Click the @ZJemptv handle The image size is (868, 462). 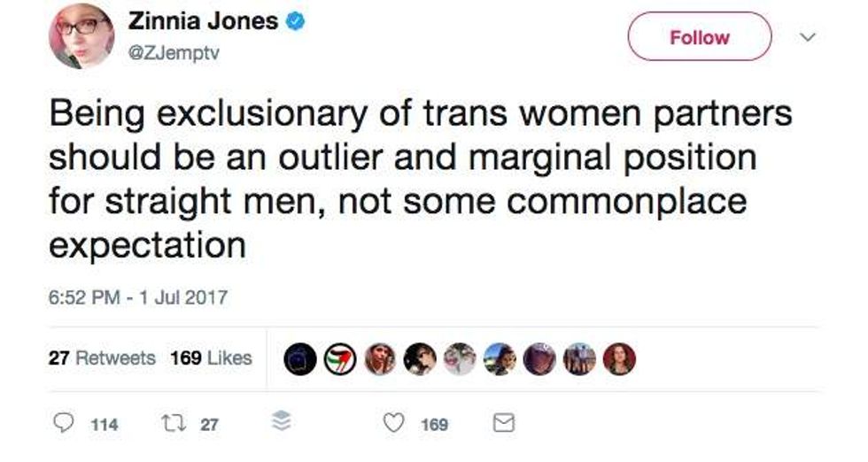click(174, 53)
